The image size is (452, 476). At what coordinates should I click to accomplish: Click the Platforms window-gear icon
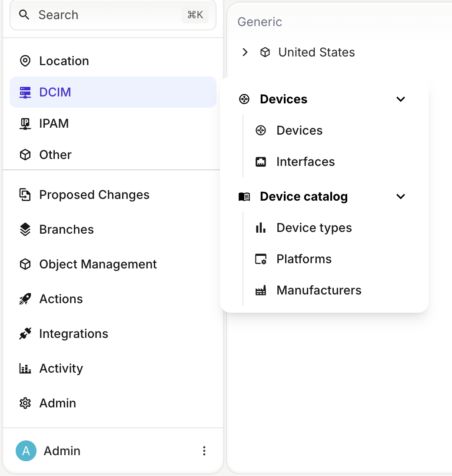tap(261, 259)
